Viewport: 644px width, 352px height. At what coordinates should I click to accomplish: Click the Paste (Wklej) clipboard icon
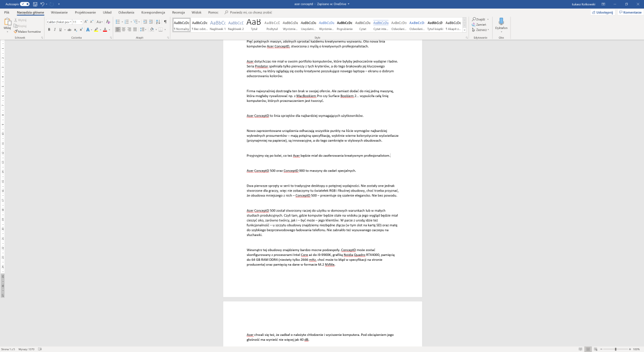8,23
